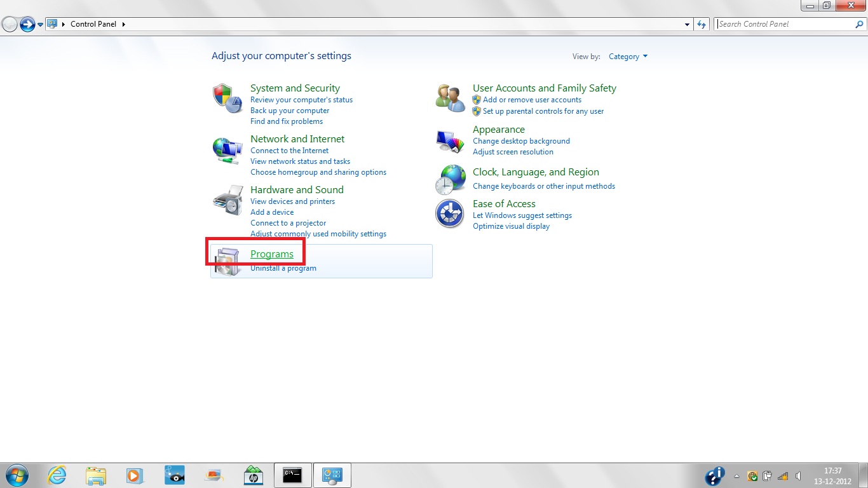This screenshot has width=868, height=488.
Task: Click Control Panel in the address breadcrumb
Action: [93, 24]
